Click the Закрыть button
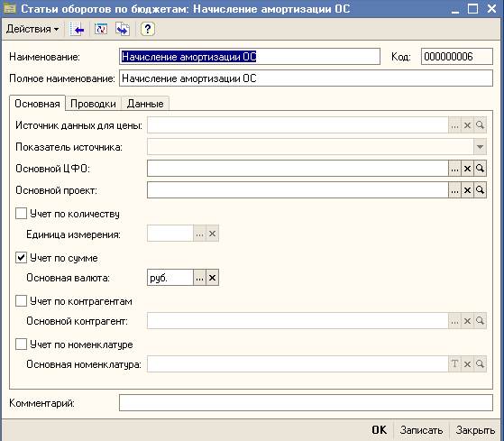Screen dimensions: 504x441 (475, 430)
